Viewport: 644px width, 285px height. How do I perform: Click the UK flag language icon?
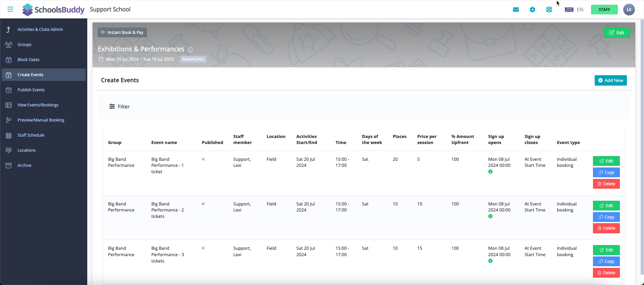569,9
